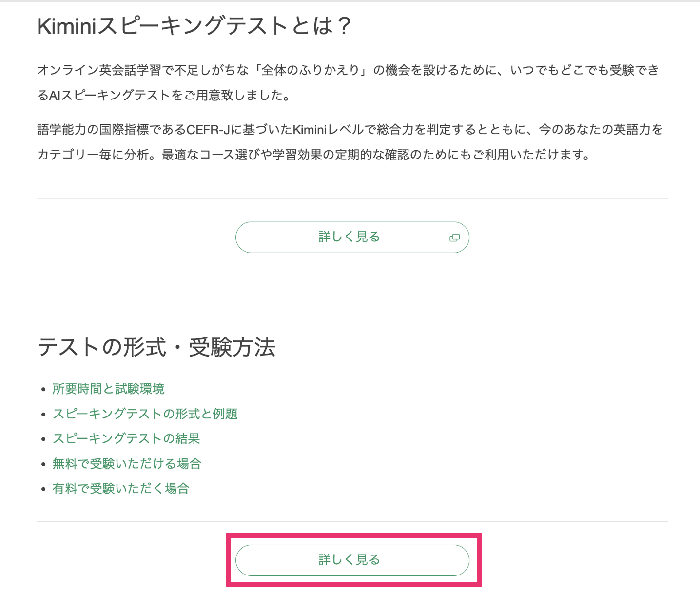Click the paragraph starting with 語学能力の国際指標

point(350,142)
